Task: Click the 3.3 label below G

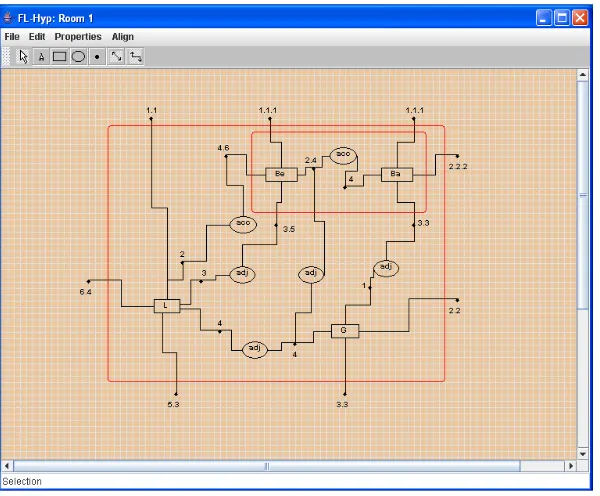Action: coord(342,405)
